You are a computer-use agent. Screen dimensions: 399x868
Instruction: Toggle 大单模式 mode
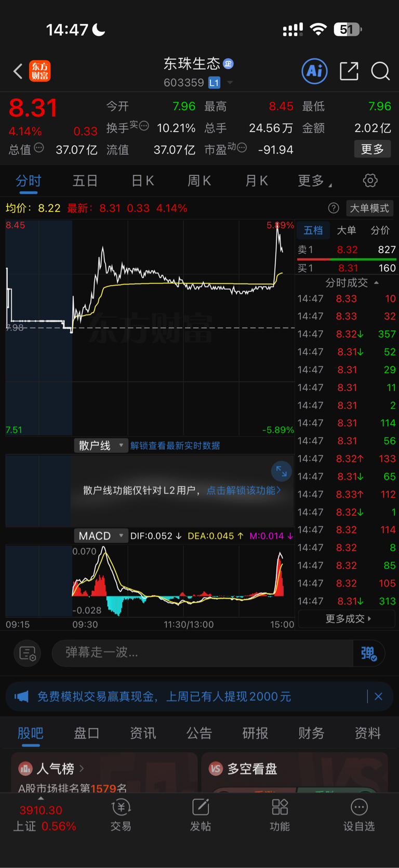click(x=369, y=208)
